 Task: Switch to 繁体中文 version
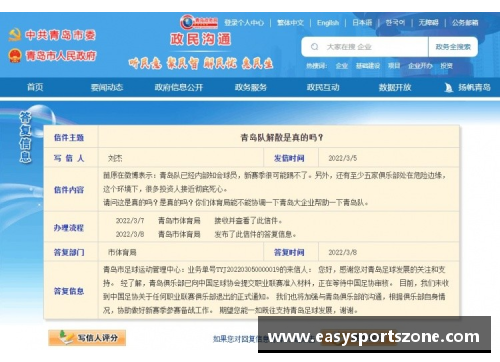pos(290,23)
